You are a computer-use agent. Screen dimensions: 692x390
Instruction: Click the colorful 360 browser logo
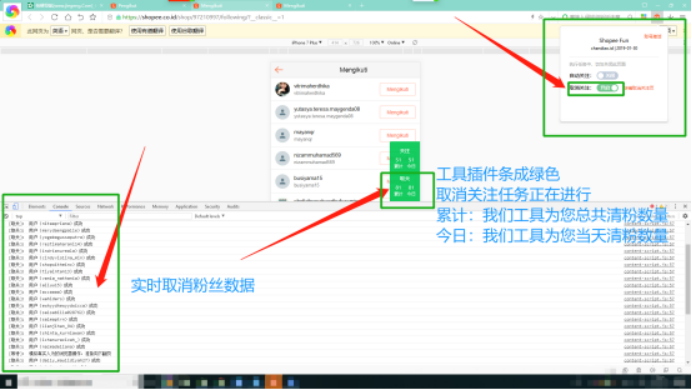[12, 11]
